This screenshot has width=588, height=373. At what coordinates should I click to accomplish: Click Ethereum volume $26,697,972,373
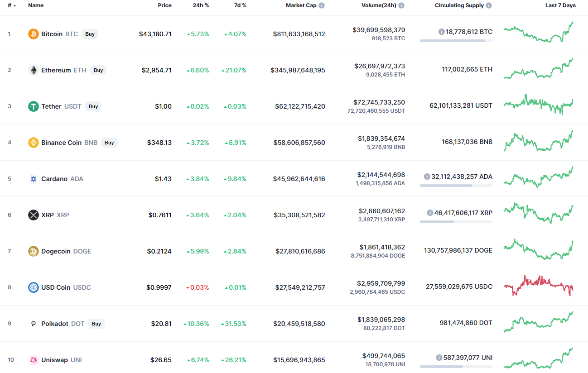click(x=380, y=66)
